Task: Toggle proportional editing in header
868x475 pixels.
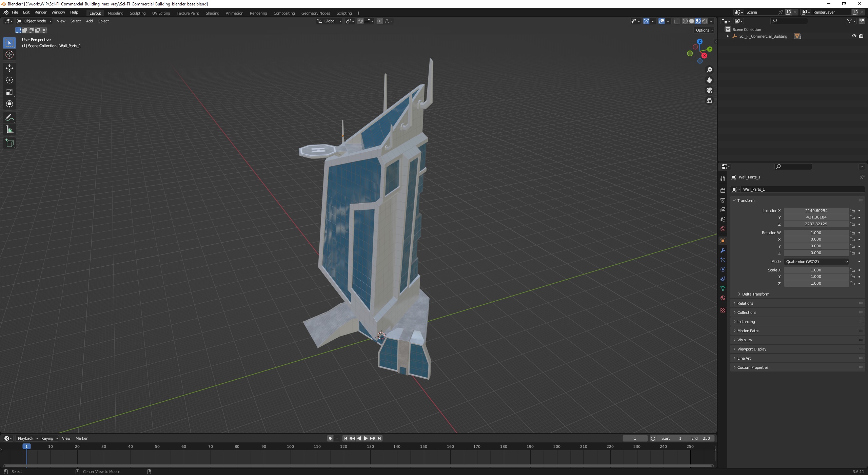Action: pos(380,21)
